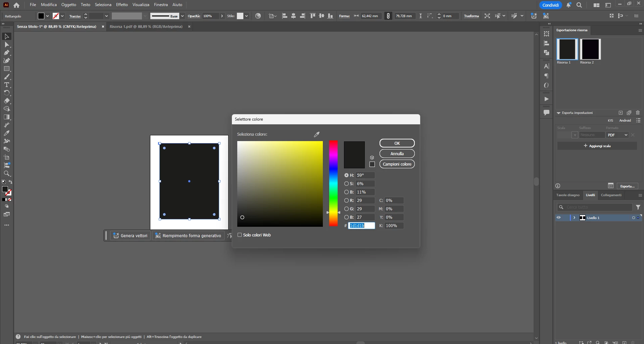Viewport: 644px width, 344px height.
Task: Select the Rectangle tool
Action: (x=7, y=69)
